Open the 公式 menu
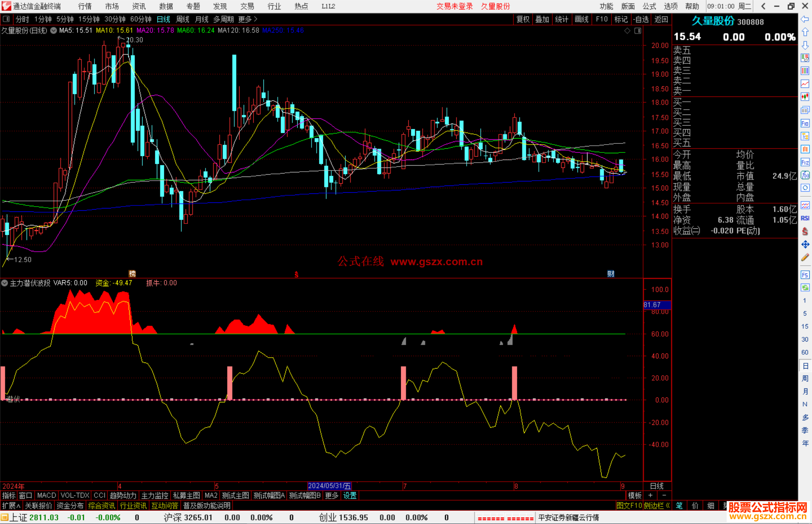 coord(649,6)
